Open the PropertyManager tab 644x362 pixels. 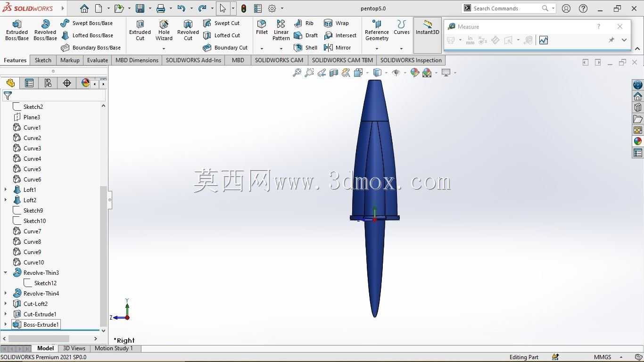[x=29, y=83]
